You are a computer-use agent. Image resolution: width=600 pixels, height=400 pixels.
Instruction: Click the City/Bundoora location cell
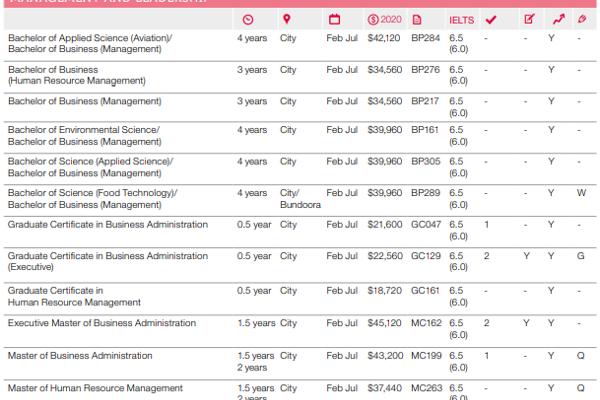pyautogui.click(x=297, y=198)
